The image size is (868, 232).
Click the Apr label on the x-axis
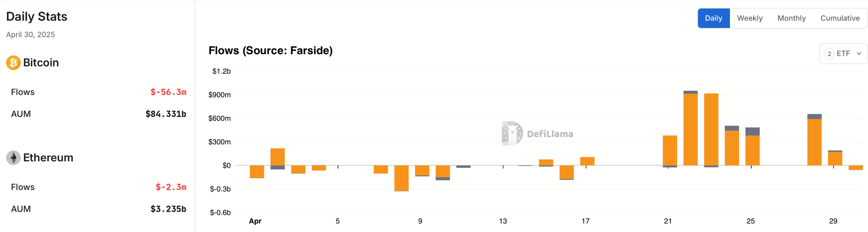[x=255, y=221]
